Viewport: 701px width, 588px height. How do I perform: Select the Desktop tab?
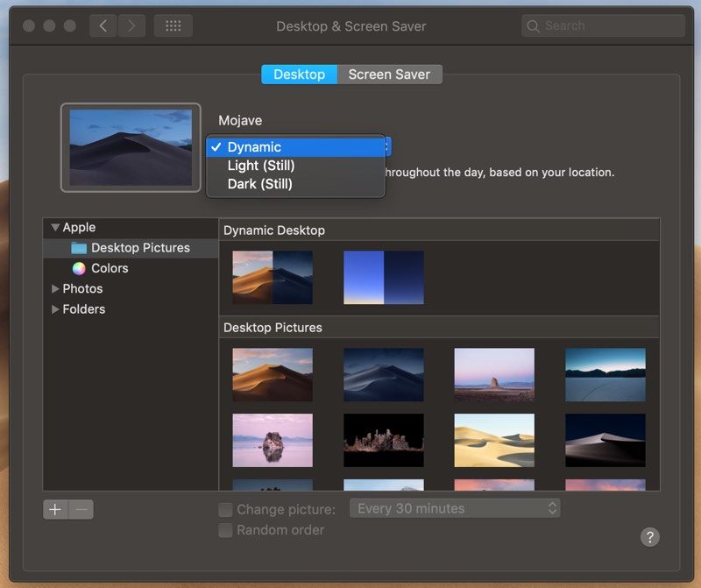pos(299,74)
